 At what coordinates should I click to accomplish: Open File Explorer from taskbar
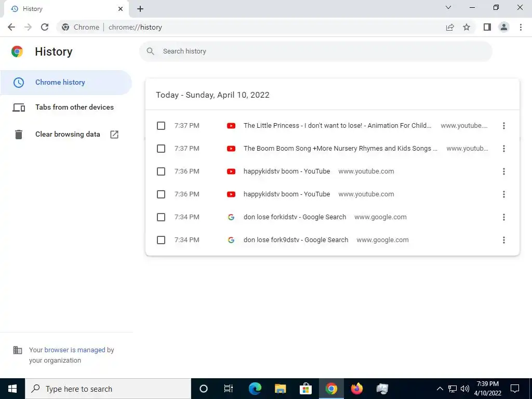pyautogui.click(x=280, y=389)
